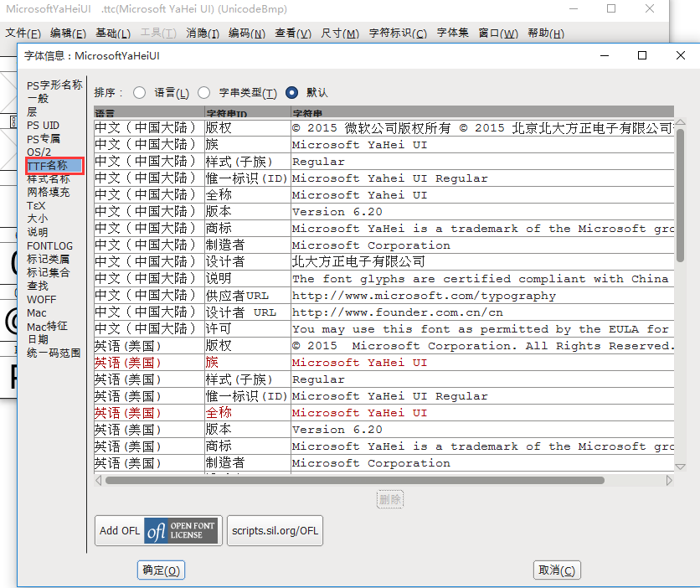Viewport: 700px width, 588px height.
Task: Open the 消隐(I) menu
Action: (x=203, y=33)
